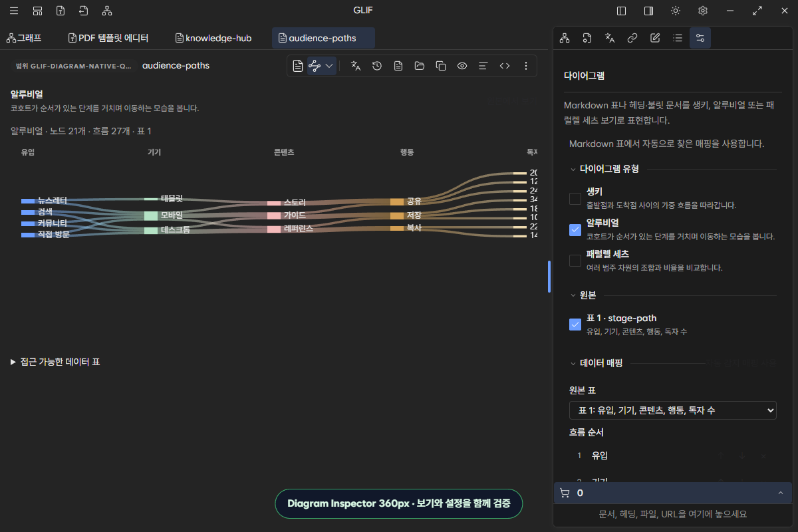Screen dimensions: 798x532
Task: Show source code with the angle brackets icon
Action: [505, 66]
